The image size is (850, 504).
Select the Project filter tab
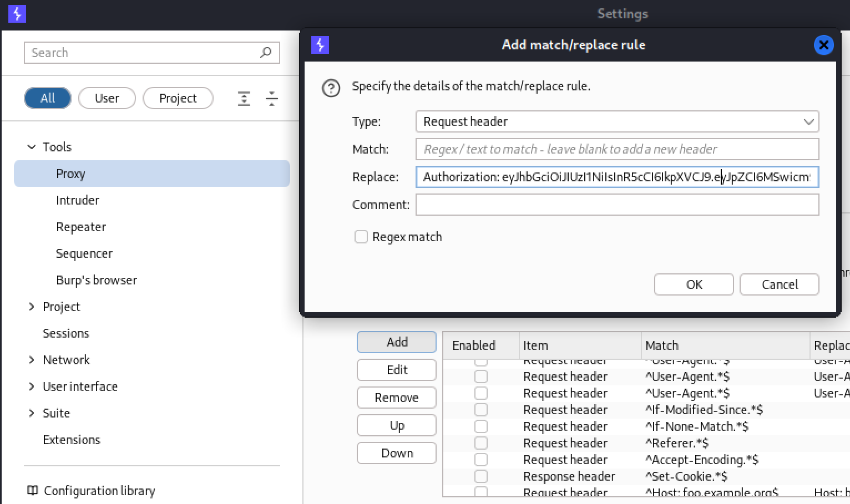click(178, 99)
